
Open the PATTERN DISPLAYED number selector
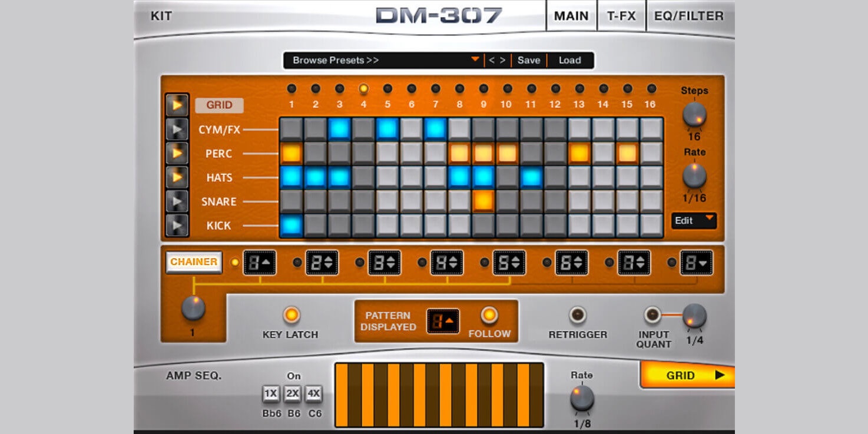click(443, 321)
